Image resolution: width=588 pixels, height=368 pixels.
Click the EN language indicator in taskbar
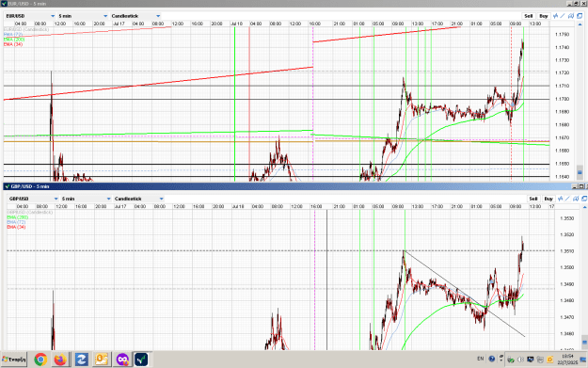pyautogui.click(x=481, y=359)
